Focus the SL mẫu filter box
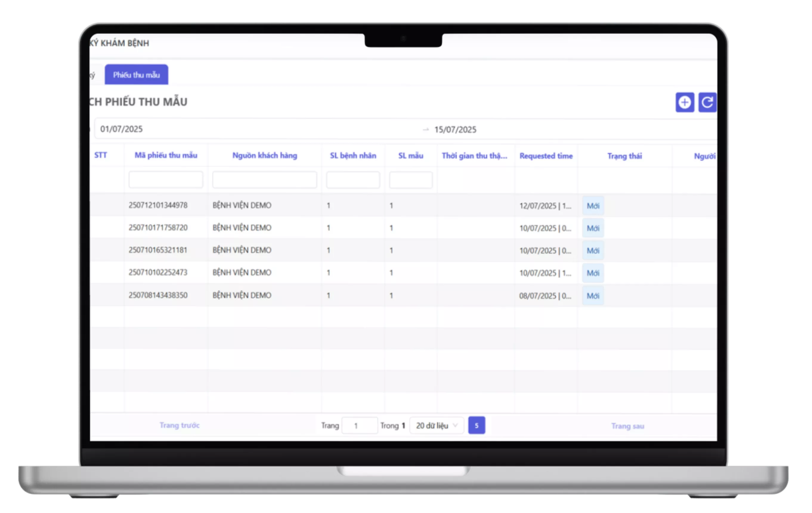Screen dimensions: 812x513 (x=411, y=180)
